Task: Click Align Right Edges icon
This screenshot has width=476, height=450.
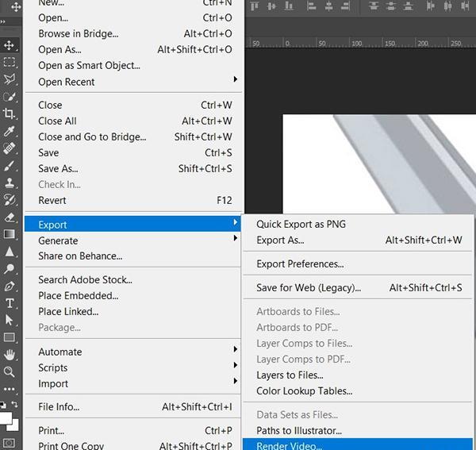Action: tap(345, 6)
